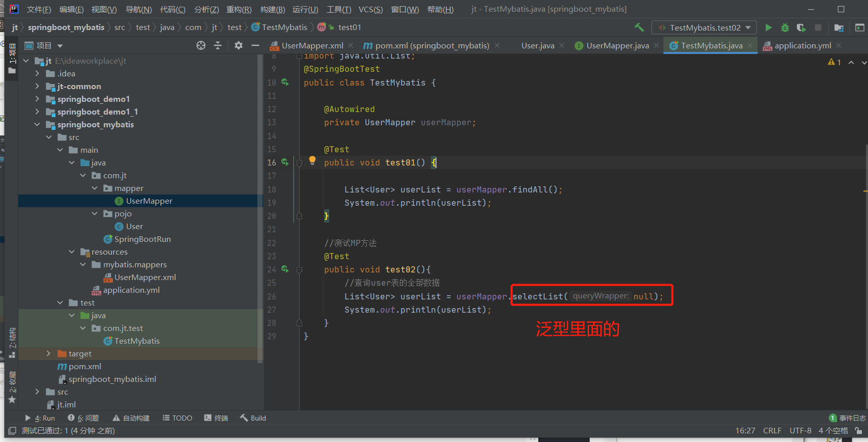This screenshot has height=442, width=868.
Task: Open the VCS(S) menu
Action: [370, 10]
